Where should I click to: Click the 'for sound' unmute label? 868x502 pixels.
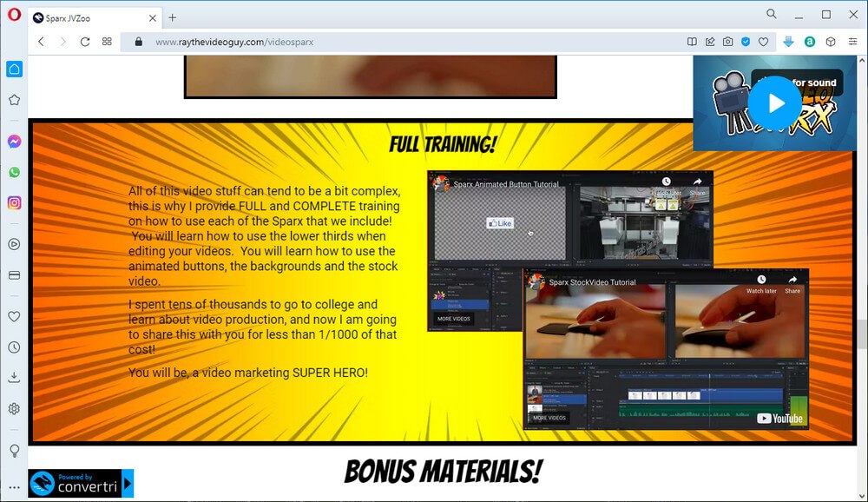coord(814,83)
